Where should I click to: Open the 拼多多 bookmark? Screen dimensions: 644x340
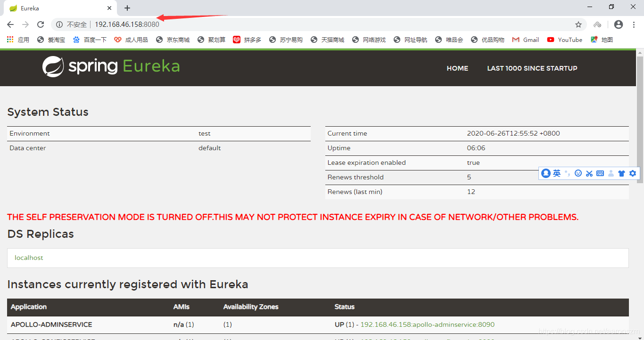[x=247, y=40]
